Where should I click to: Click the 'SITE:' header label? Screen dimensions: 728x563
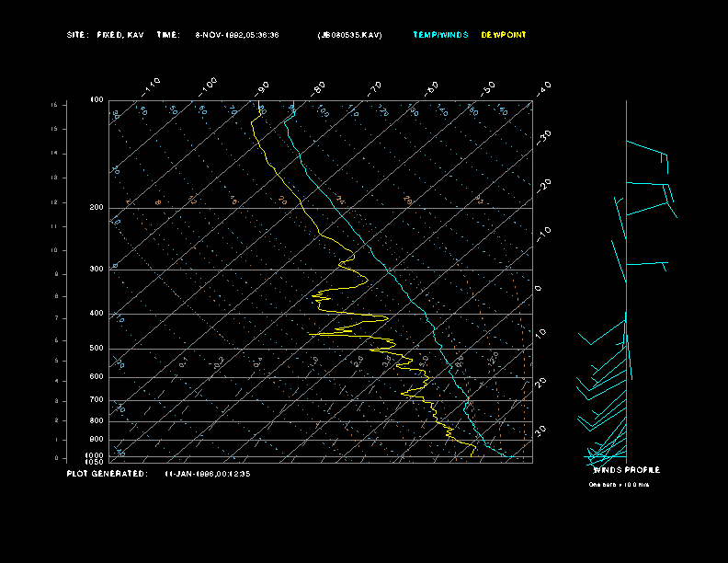coord(77,35)
